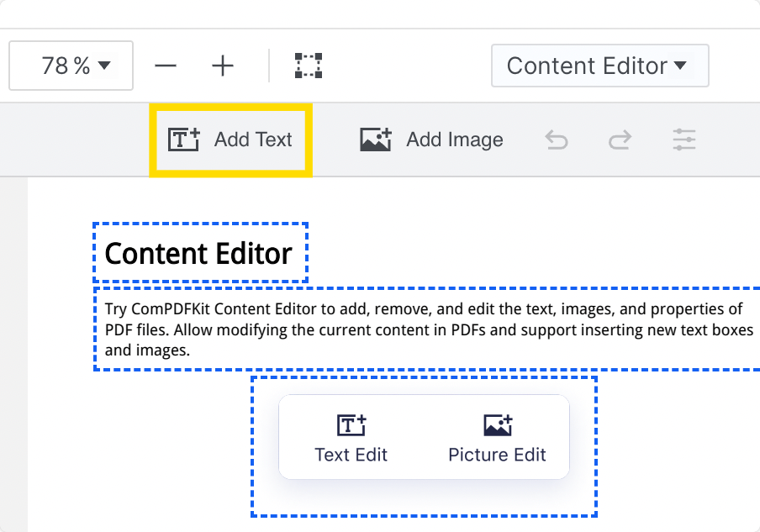The height and width of the screenshot is (532, 760).
Task: Click the Add Text button
Action: (230, 140)
